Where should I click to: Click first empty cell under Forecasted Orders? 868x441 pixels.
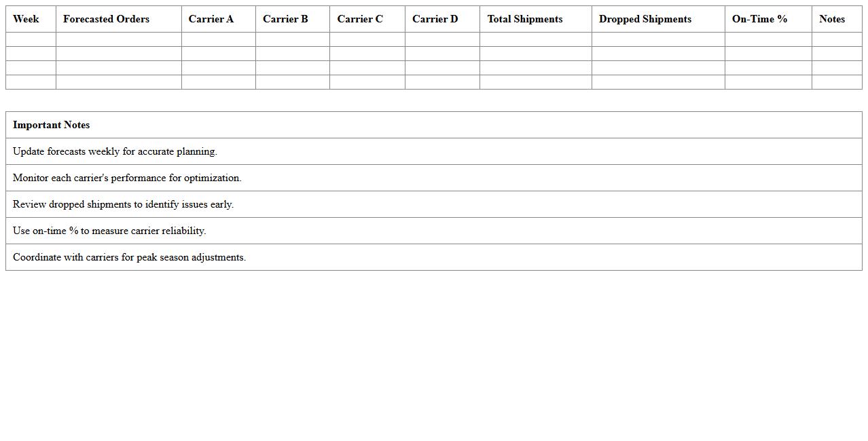118,39
